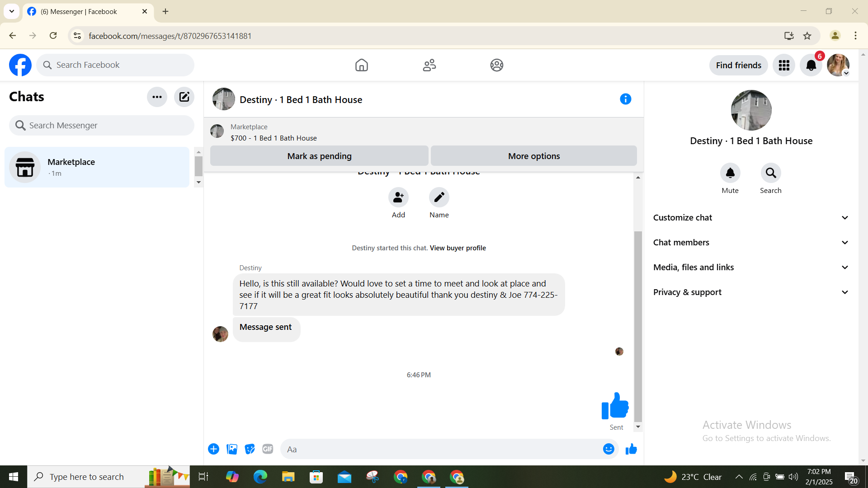The width and height of the screenshot is (868, 488).
Task: Open the emoji picker in the message box
Action: pyautogui.click(x=608, y=449)
